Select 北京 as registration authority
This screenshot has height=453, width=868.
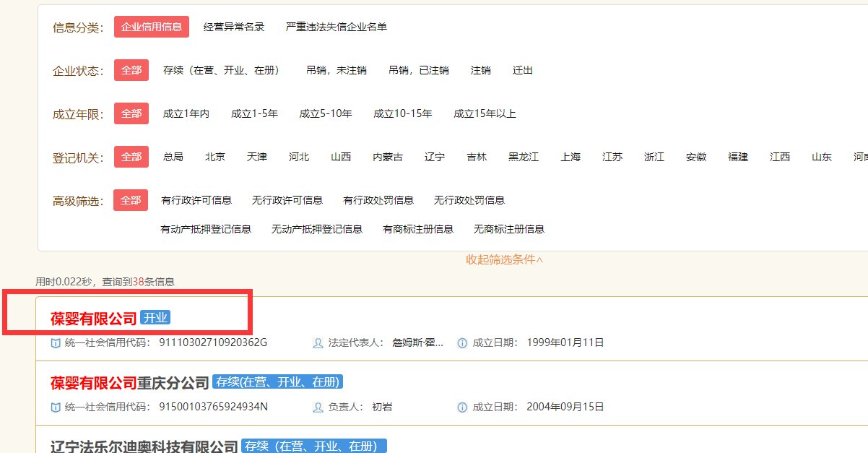[214, 157]
